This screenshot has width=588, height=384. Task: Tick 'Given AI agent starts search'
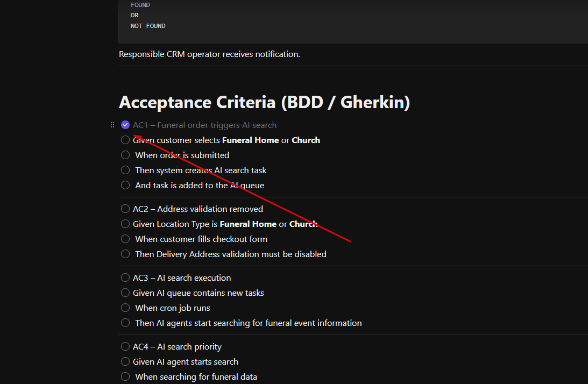[x=125, y=361]
